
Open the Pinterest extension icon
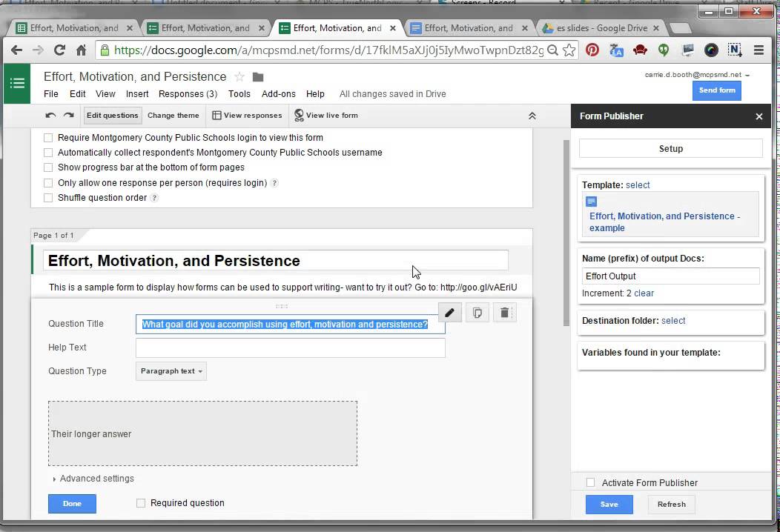coord(592,50)
